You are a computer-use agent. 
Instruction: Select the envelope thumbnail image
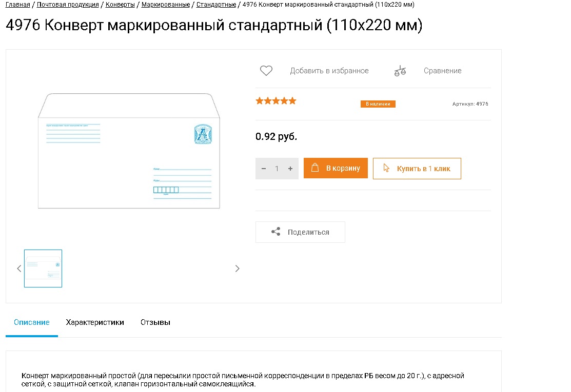(x=43, y=269)
